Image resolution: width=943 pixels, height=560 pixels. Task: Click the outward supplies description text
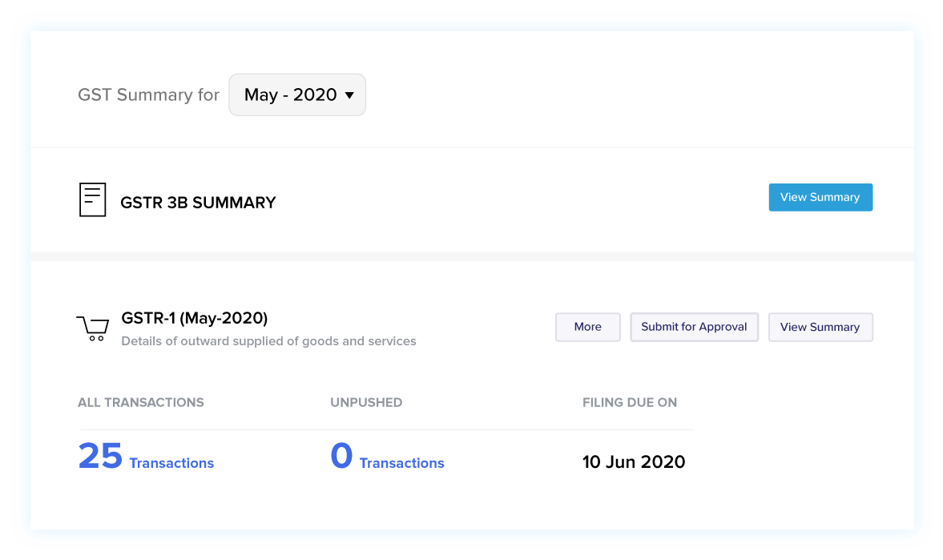(x=268, y=341)
